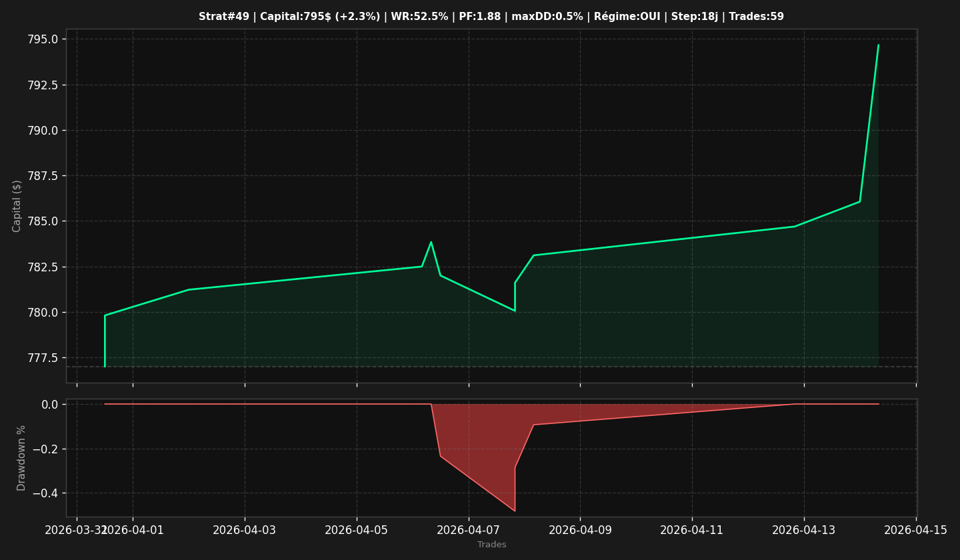
Task: Select the "PF:1.88" profit factor text
Action: (x=480, y=17)
